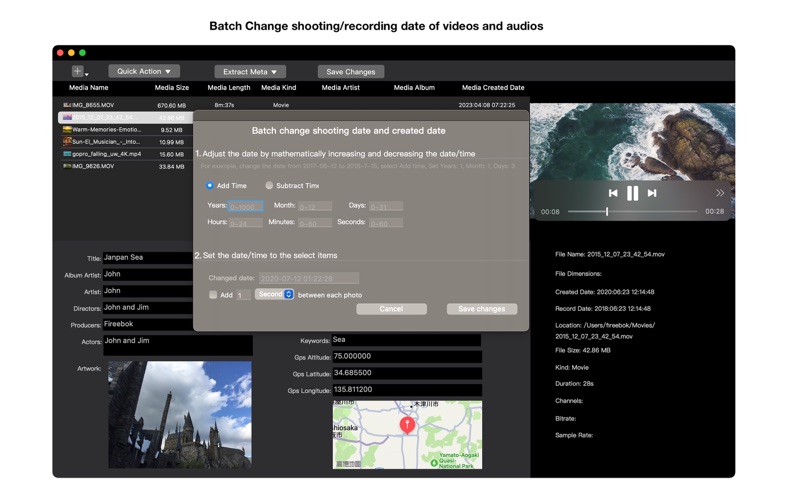Click the Save Changes toolbar button
Viewport: 800px width, 500px height.
[351, 72]
